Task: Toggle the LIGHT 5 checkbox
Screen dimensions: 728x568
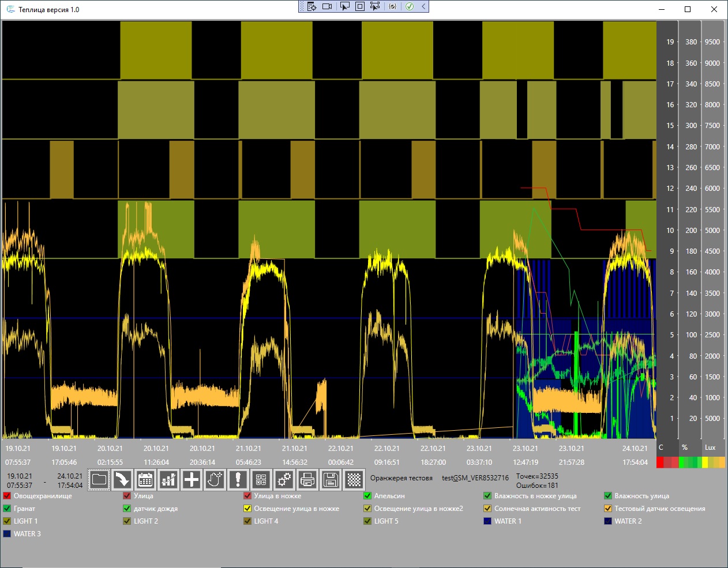Action: click(367, 521)
